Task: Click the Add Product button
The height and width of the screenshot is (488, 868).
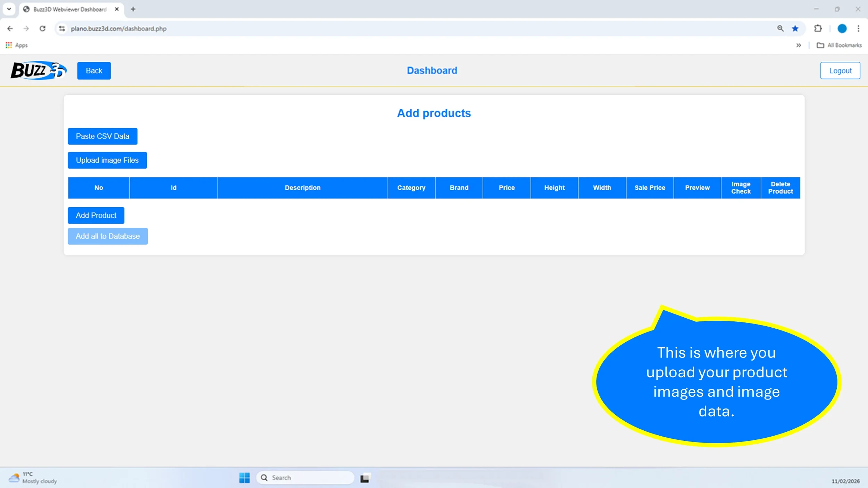Action: tap(96, 215)
